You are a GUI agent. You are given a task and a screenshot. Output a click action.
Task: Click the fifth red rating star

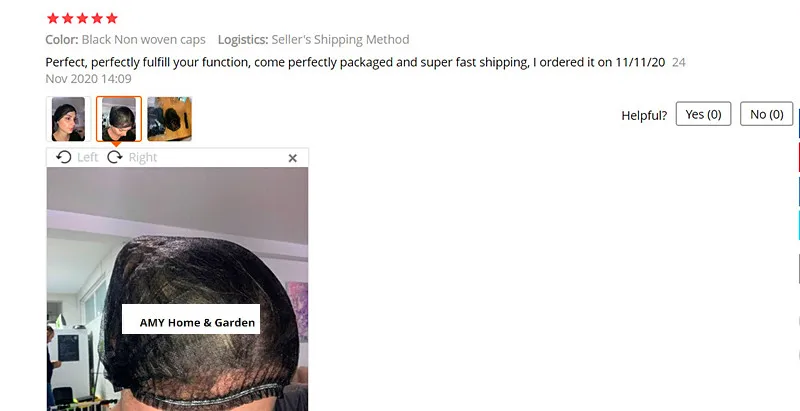click(x=112, y=18)
